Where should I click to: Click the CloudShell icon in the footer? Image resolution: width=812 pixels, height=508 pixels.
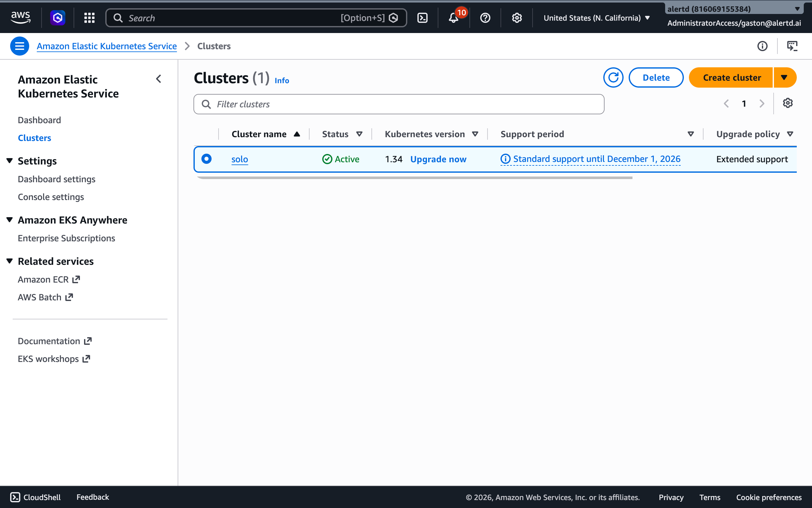click(x=15, y=497)
